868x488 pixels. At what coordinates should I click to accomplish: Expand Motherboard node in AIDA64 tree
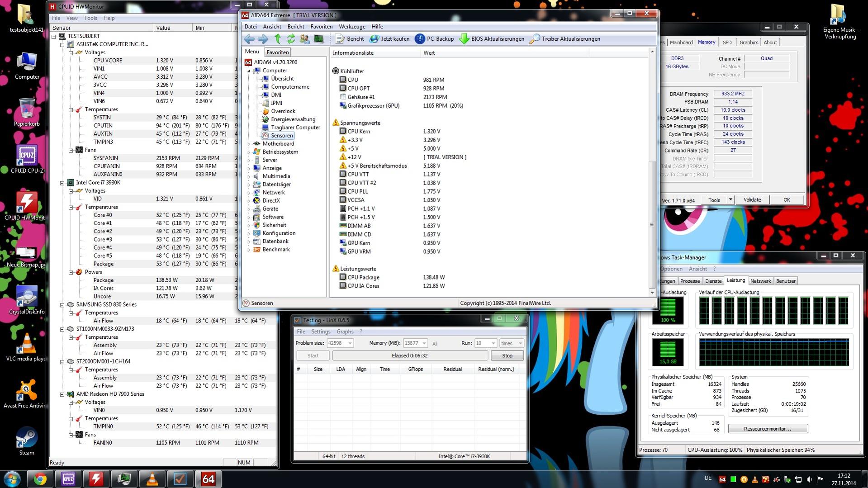point(249,144)
